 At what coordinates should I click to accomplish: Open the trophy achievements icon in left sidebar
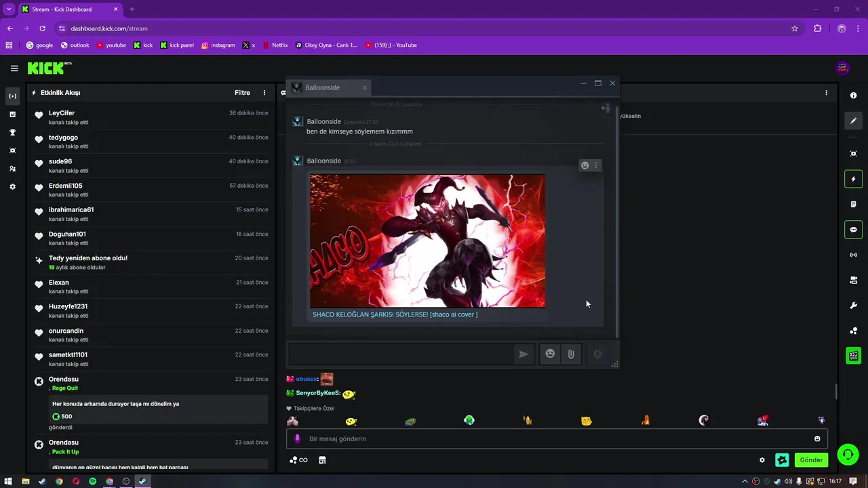pos(12,133)
